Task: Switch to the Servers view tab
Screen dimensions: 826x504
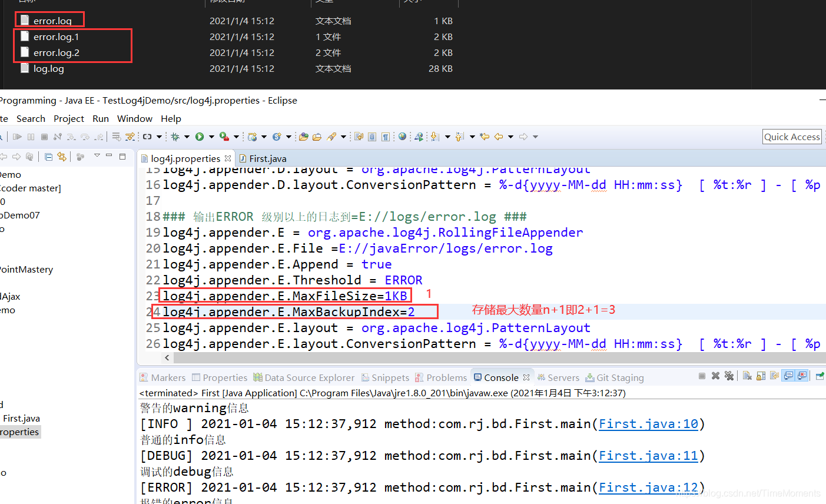Action: (x=558, y=377)
